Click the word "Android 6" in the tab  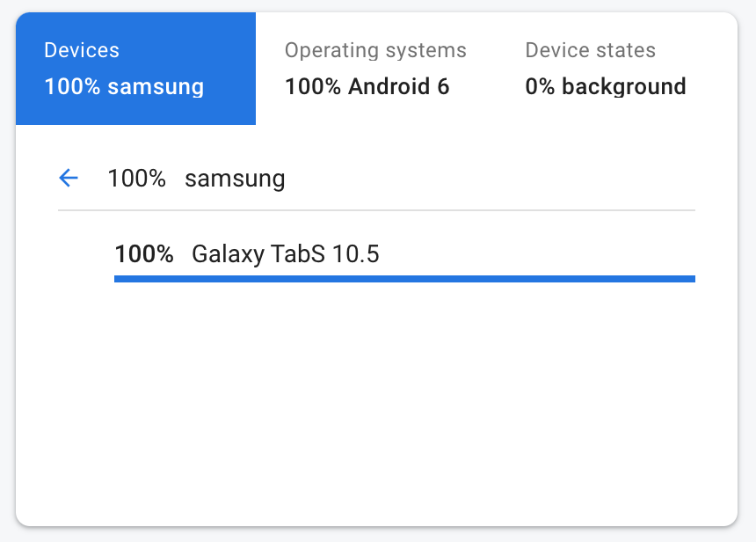tap(398, 87)
